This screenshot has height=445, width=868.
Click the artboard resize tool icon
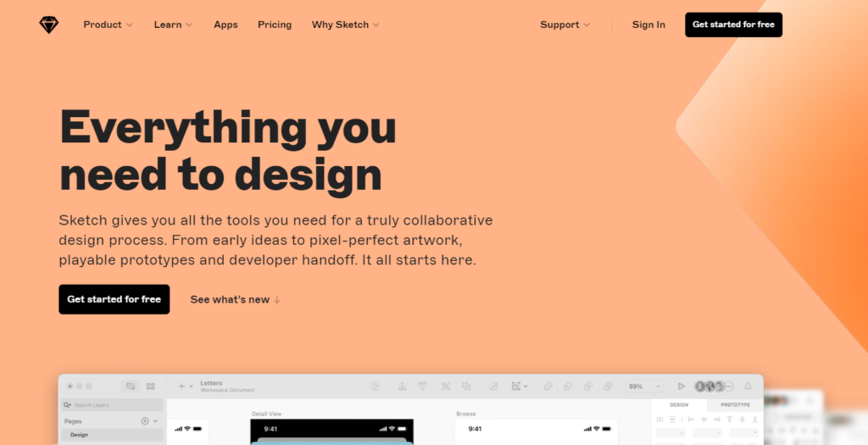coord(516,387)
